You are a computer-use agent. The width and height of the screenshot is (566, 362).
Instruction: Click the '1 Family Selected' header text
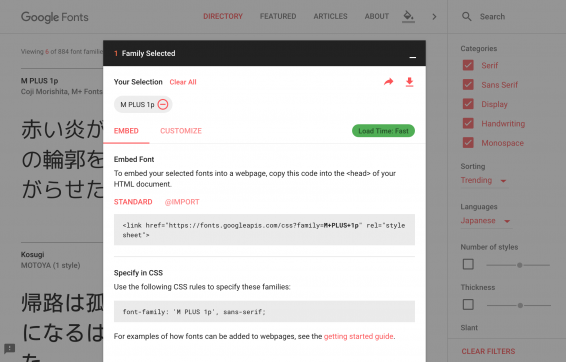145,53
